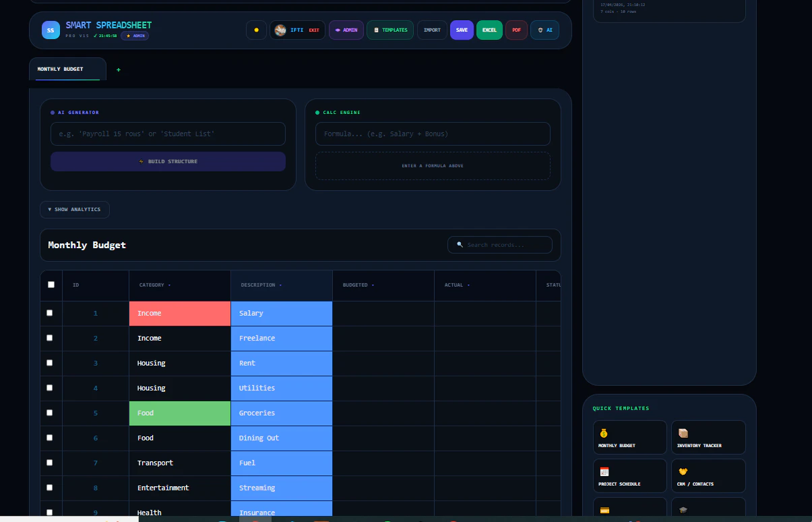Click row ID number 7
The width and height of the screenshot is (812, 522).
click(96, 463)
